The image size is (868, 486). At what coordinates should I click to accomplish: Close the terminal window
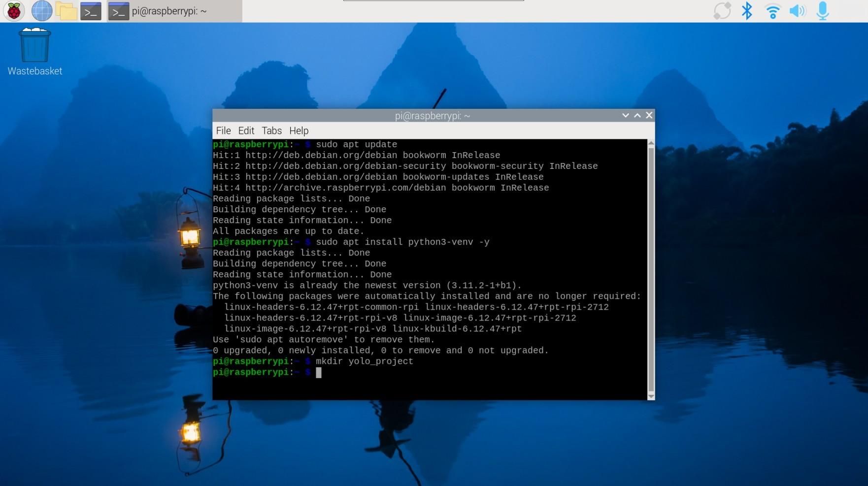tap(649, 115)
